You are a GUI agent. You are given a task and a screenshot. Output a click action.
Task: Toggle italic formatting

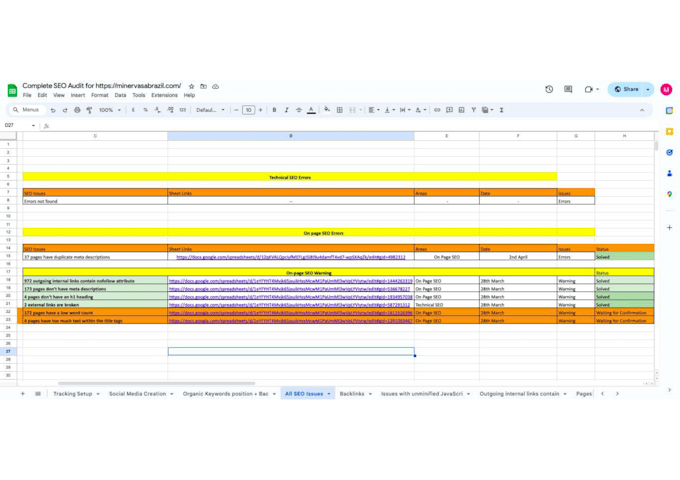point(286,110)
